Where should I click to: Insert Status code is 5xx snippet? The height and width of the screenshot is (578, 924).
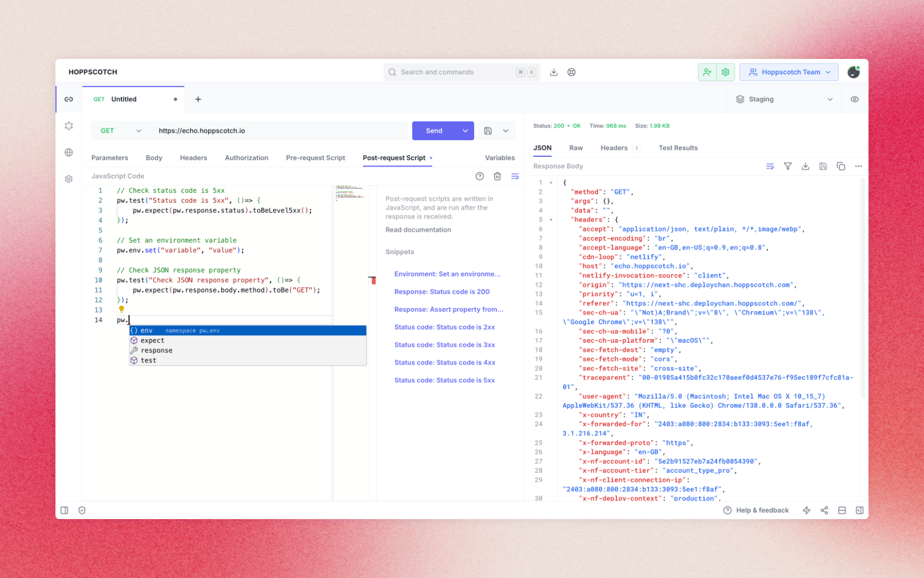pos(445,381)
